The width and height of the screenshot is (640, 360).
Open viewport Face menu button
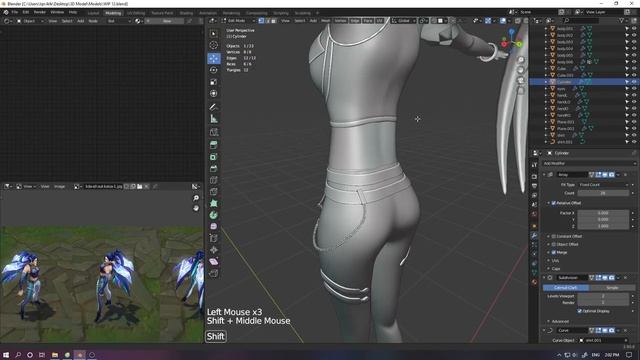[x=368, y=20]
